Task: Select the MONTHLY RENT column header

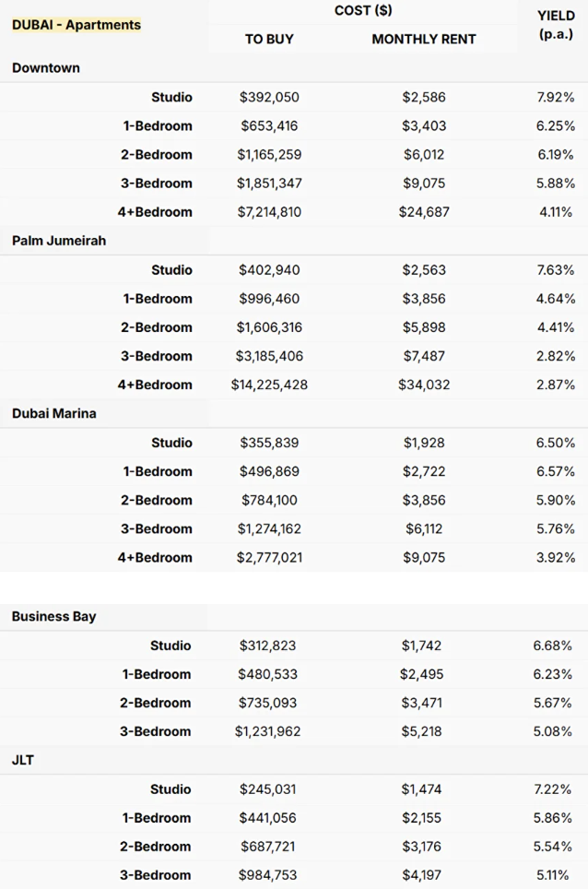Action: [424, 39]
